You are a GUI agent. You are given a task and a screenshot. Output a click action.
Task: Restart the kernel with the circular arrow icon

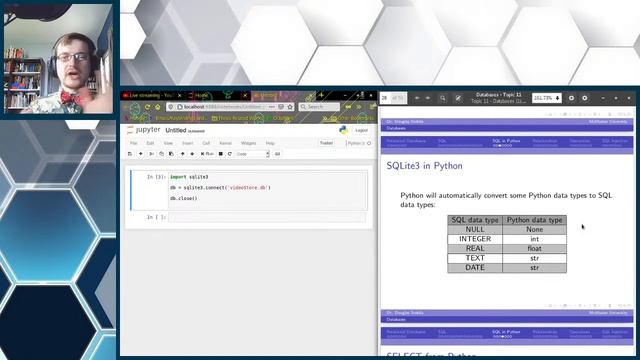pyautogui.click(x=230, y=154)
